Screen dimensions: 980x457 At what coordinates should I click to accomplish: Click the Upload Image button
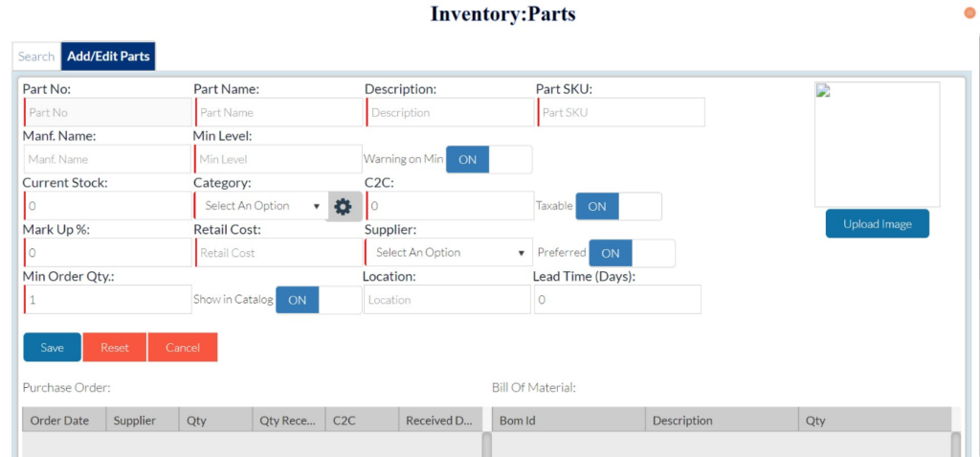click(877, 224)
